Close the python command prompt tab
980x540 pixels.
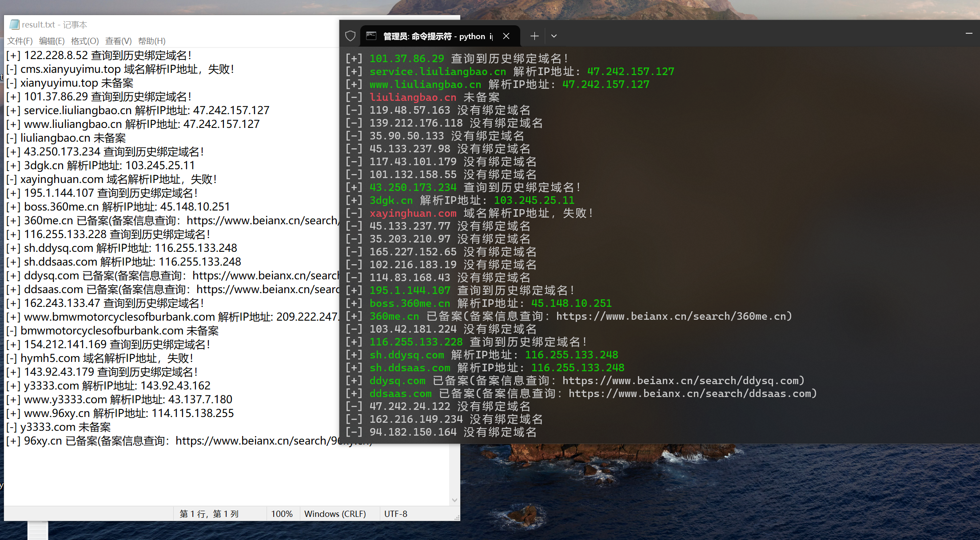click(506, 36)
